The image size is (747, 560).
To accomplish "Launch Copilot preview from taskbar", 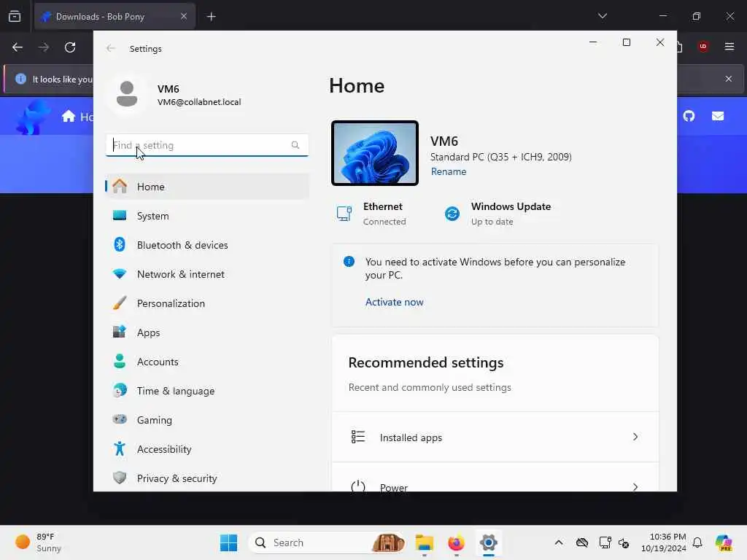I will [724, 542].
